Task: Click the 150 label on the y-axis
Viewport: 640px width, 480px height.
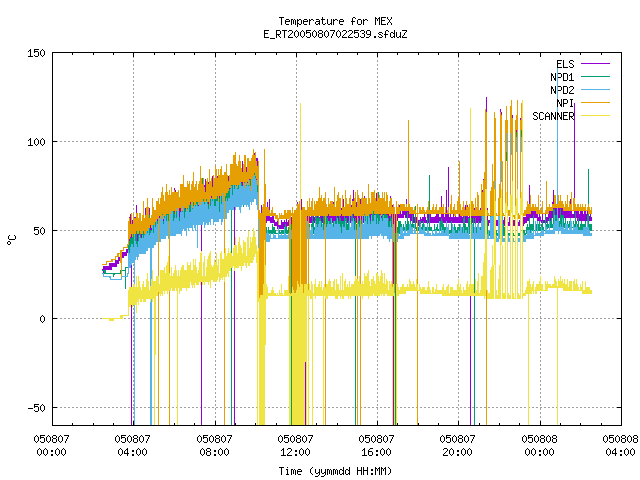Action: 36,53
